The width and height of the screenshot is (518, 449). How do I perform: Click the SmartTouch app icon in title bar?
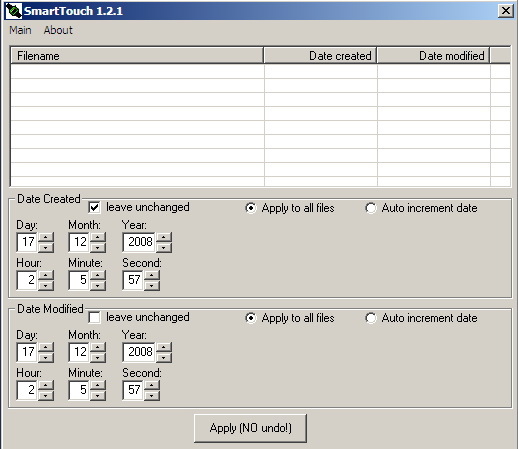point(13,11)
